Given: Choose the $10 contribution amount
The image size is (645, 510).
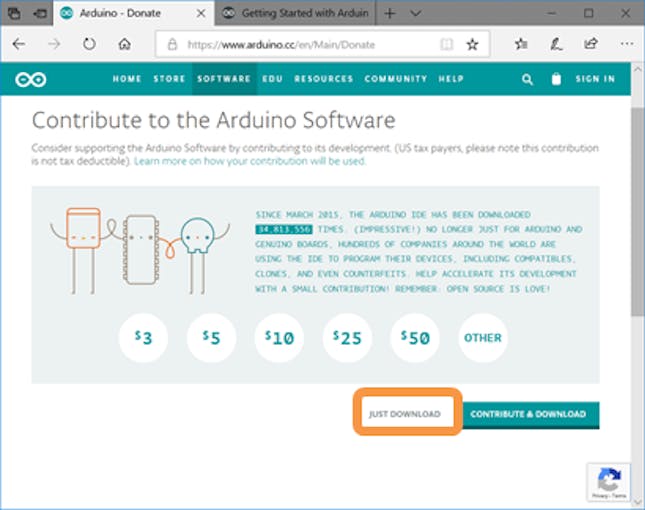Looking at the screenshot, I should pyautogui.click(x=279, y=338).
